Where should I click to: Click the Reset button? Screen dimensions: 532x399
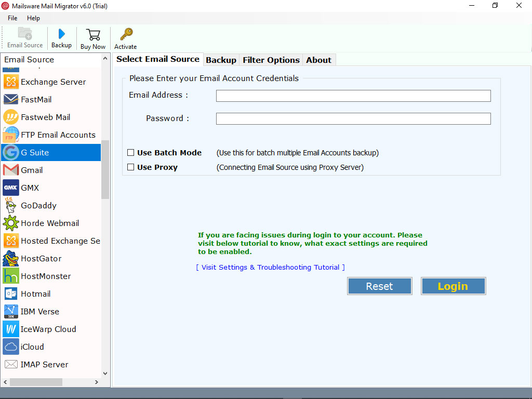click(379, 286)
